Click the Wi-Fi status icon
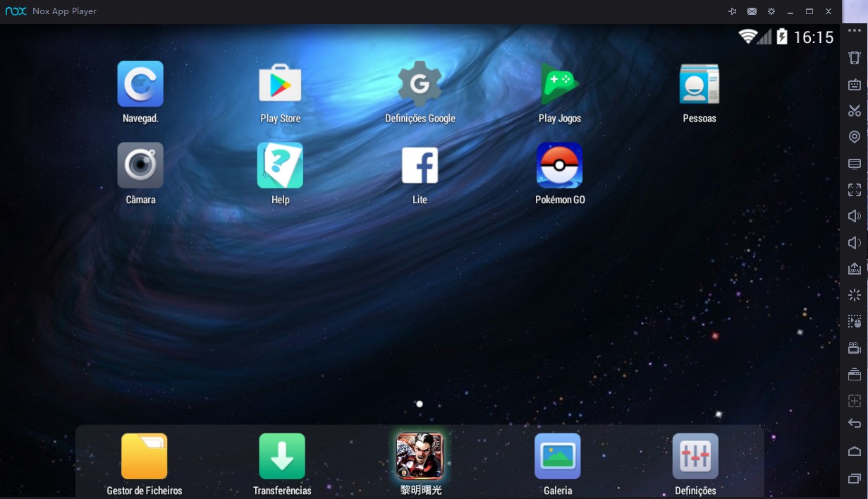Screen dimensions: 868x499 [x=747, y=36]
